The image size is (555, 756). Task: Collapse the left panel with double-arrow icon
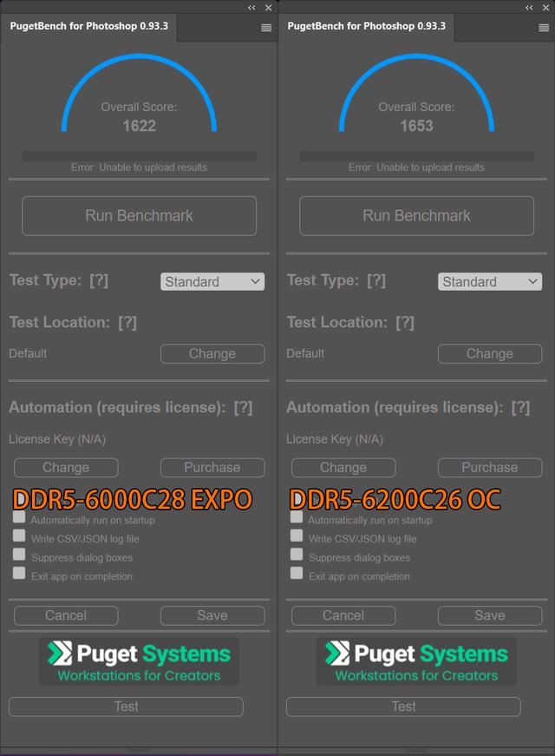point(251,8)
